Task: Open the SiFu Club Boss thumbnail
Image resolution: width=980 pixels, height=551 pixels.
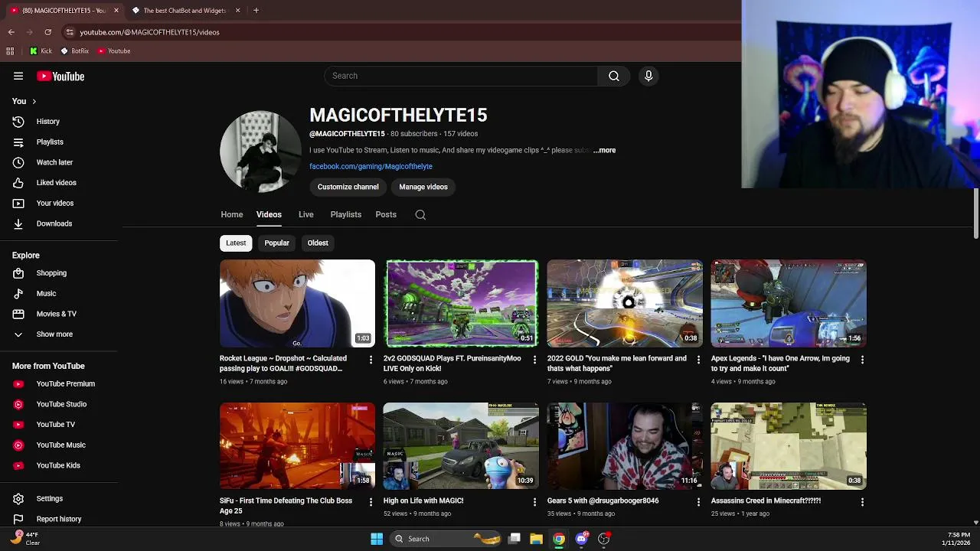Action: tap(297, 445)
